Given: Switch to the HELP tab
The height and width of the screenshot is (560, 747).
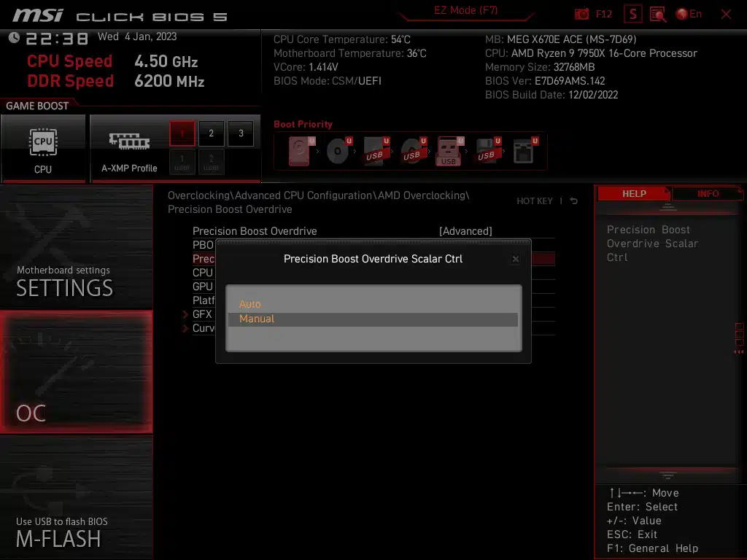Looking at the screenshot, I should (634, 194).
